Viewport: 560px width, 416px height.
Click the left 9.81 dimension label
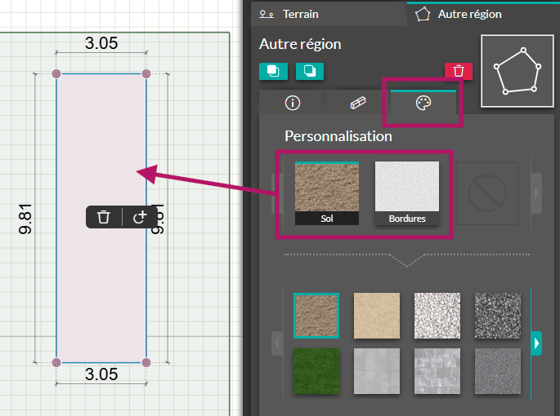pos(25,219)
